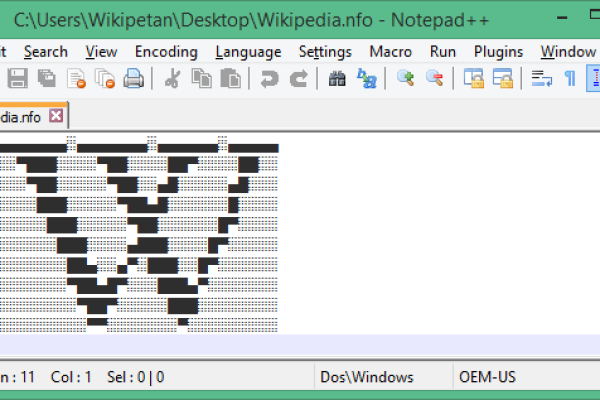The image size is (600, 400).
Task: Open the Settings menu
Action: click(325, 52)
